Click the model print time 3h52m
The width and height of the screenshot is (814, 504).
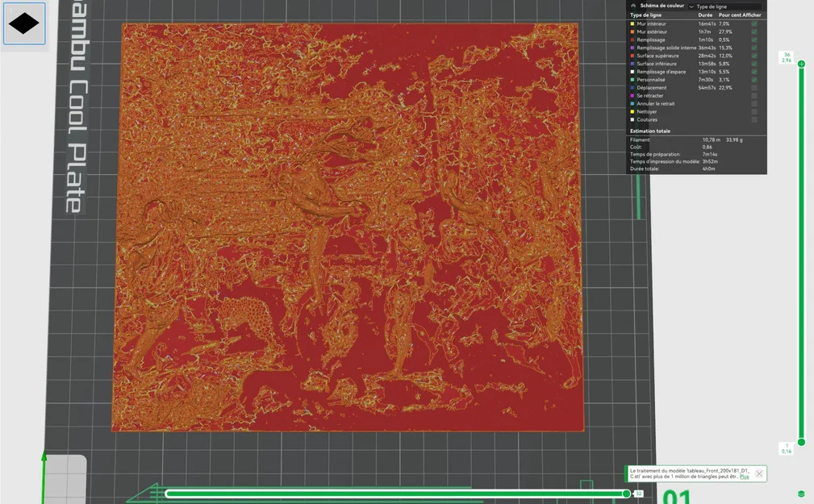point(710,161)
